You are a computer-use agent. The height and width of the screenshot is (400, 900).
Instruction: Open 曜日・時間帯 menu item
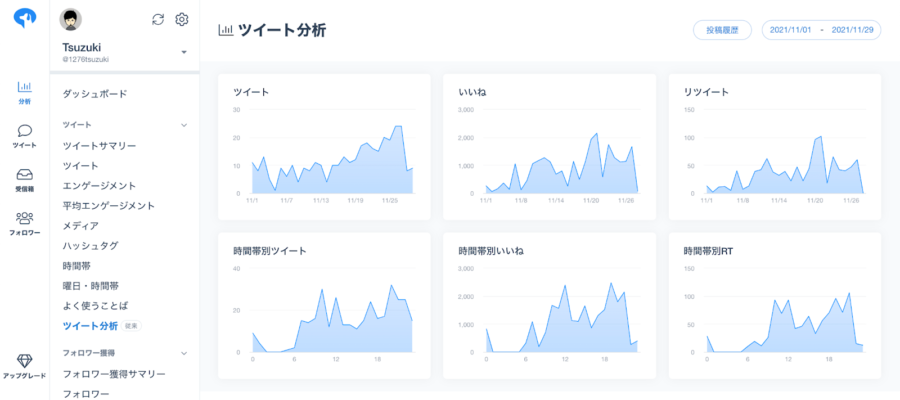click(90, 286)
